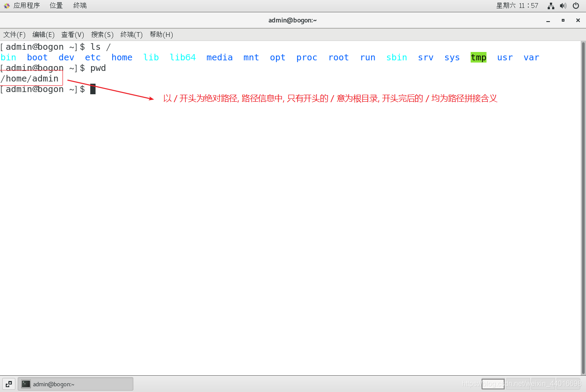Screen dimensions: 586x392
Task: Click the applications menu logo icon
Action: pos(7,6)
